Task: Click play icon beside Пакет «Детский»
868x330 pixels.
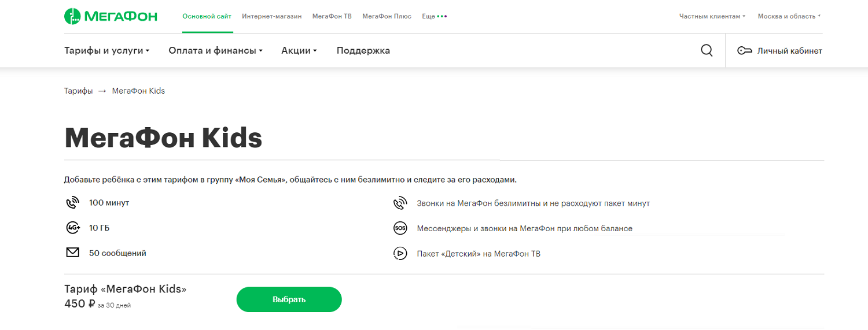Action: (x=400, y=253)
